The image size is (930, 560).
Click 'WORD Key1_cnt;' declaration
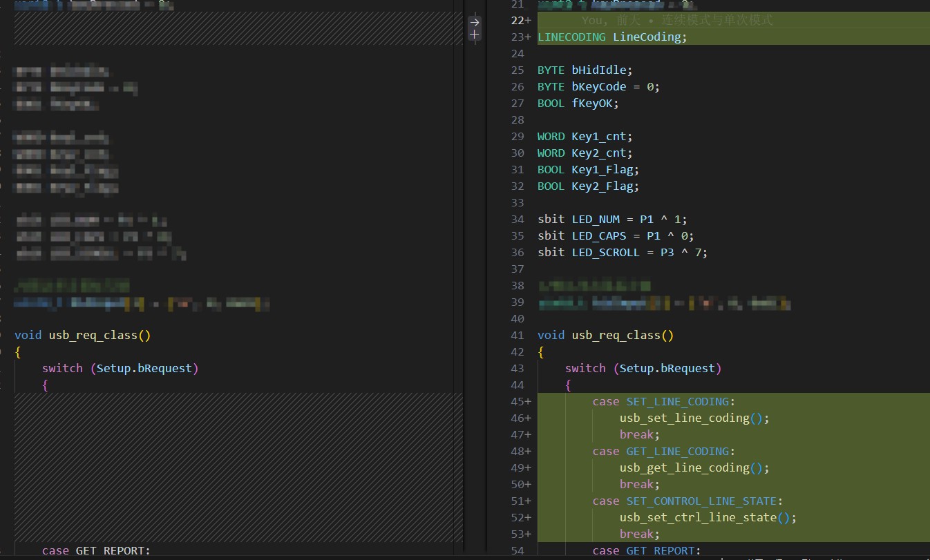(x=585, y=137)
